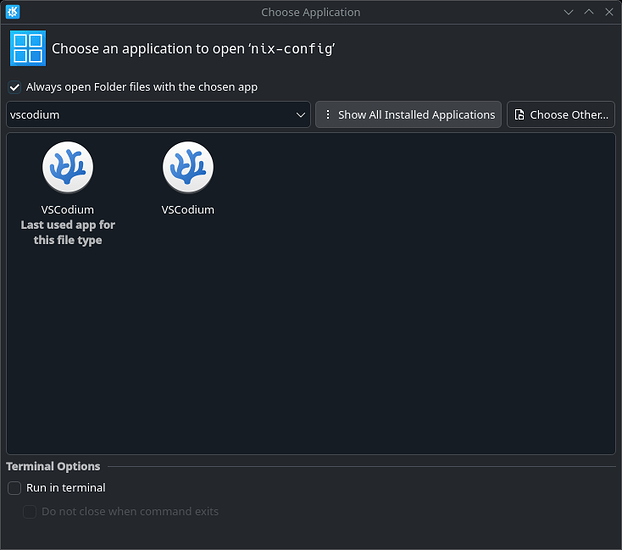Screen dimensions: 622x550
Task: Maximize the Choose Application dialog
Action: pos(588,12)
